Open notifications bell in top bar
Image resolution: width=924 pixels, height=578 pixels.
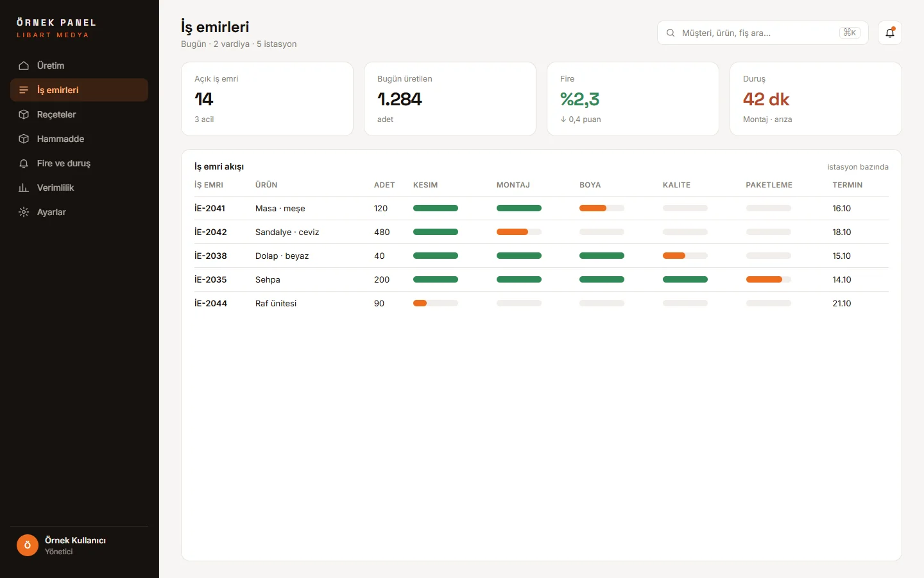(890, 33)
